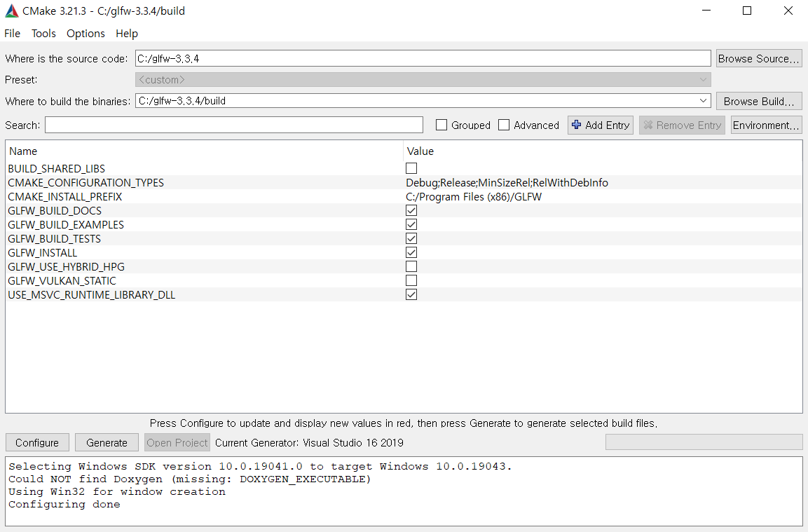Click value C:/Program Files (x86)/GLFW
Screen dimensions: 808x532
click(474, 196)
